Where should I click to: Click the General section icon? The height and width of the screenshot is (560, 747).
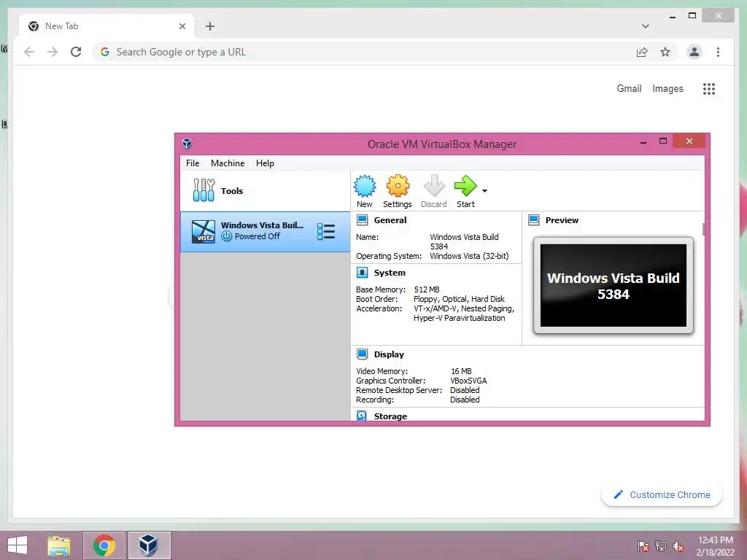362,220
